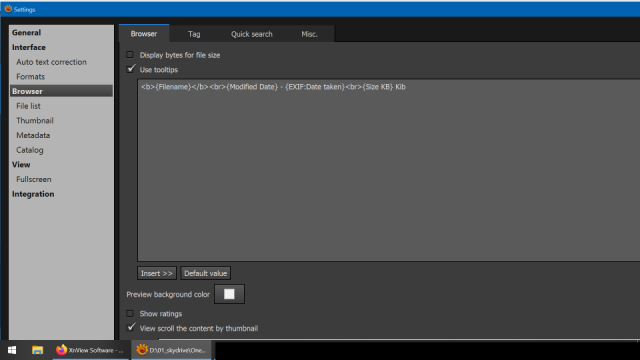Reset tooltip text with Default value button
This screenshot has width=640, height=360.
tap(206, 273)
